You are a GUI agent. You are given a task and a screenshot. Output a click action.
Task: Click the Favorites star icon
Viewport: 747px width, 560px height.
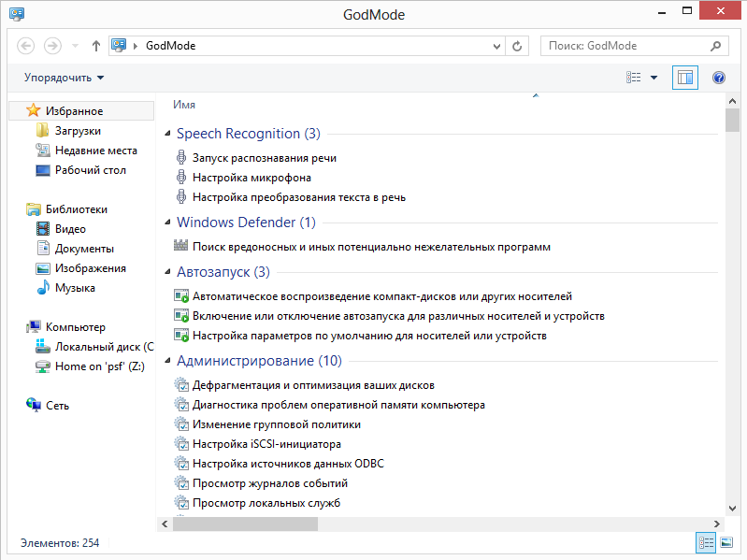(34, 111)
